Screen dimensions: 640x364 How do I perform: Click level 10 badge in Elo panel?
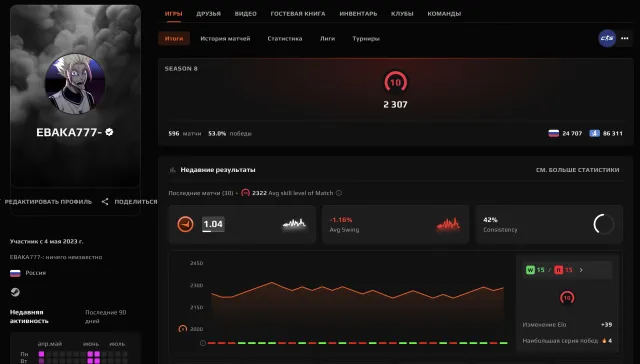tap(567, 297)
